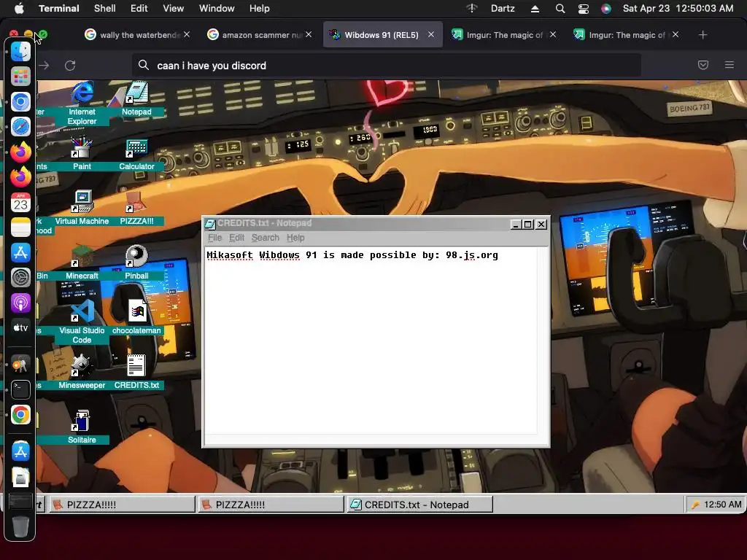The image size is (747, 560).
Task: Open the Help menu in Notepad
Action: 295,238
